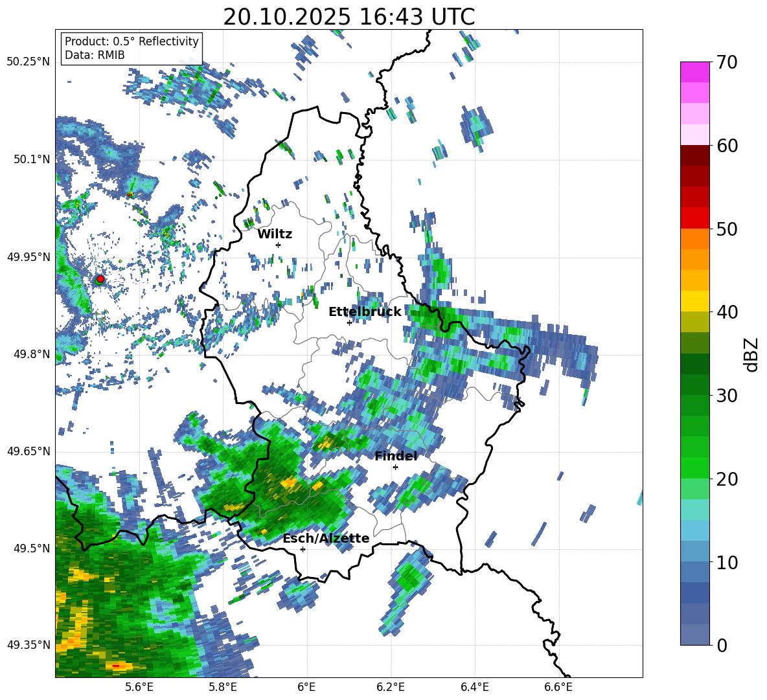Image resolution: width=767 pixels, height=700 pixels.
Task: Click the 49.95°N latitude label
Action: (x=29, y=257)
